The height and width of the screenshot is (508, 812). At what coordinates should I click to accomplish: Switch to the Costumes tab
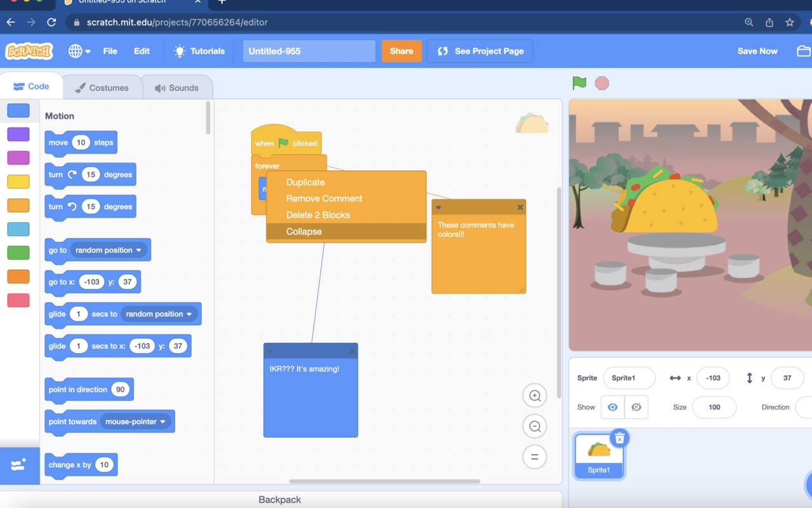tap(103, 89)
